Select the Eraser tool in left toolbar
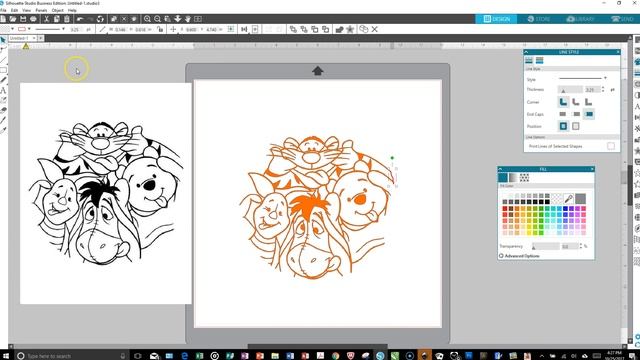The height and width of the screenshot is (360, 640). click(x=3, y=110)
